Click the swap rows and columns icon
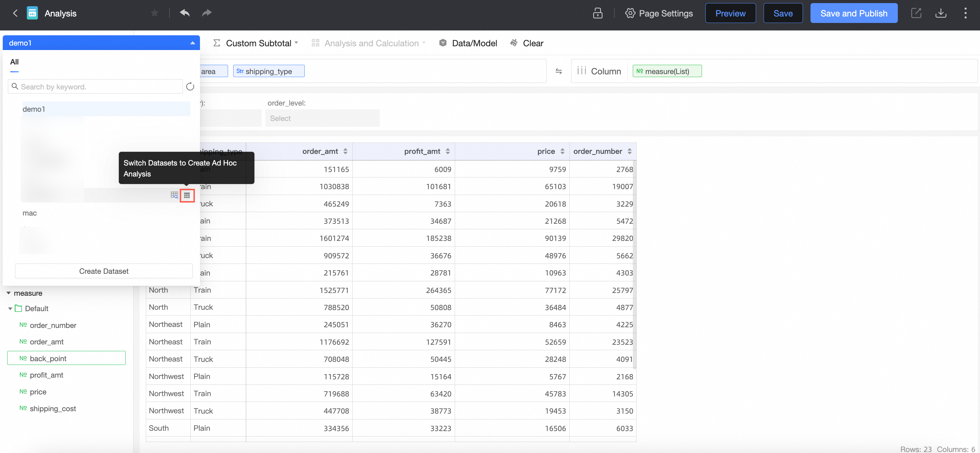980x453 pixels. pos(558,71)
